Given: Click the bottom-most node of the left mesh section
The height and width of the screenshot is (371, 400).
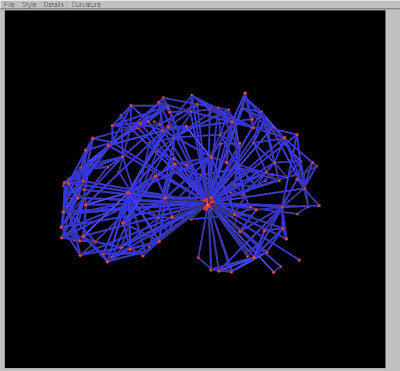Looking at the screenshot, I should 107,262.
